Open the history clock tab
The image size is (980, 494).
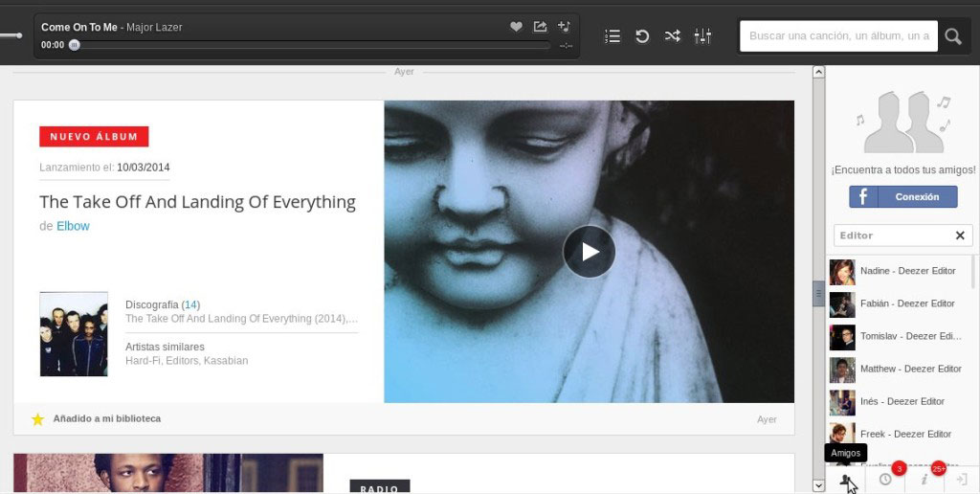885,480
